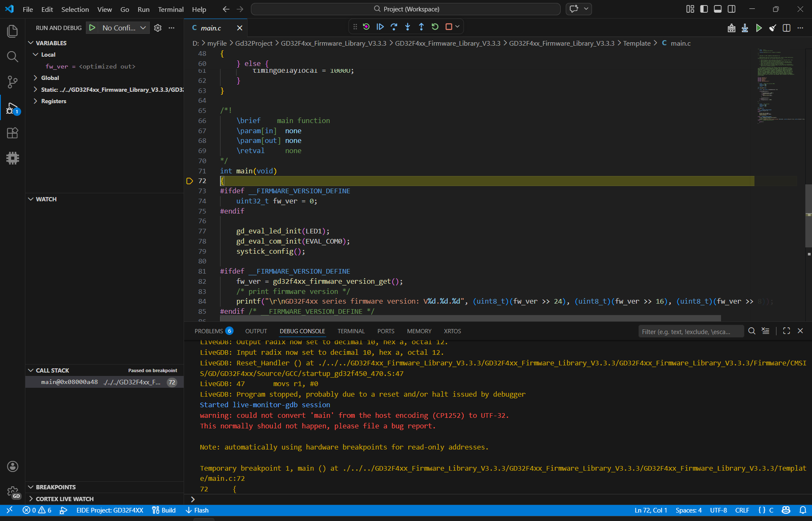Image resolution: width=812 pixels, height=521 pixels.
Task: Click Customize Layout icon
Action: click(690, 9)
